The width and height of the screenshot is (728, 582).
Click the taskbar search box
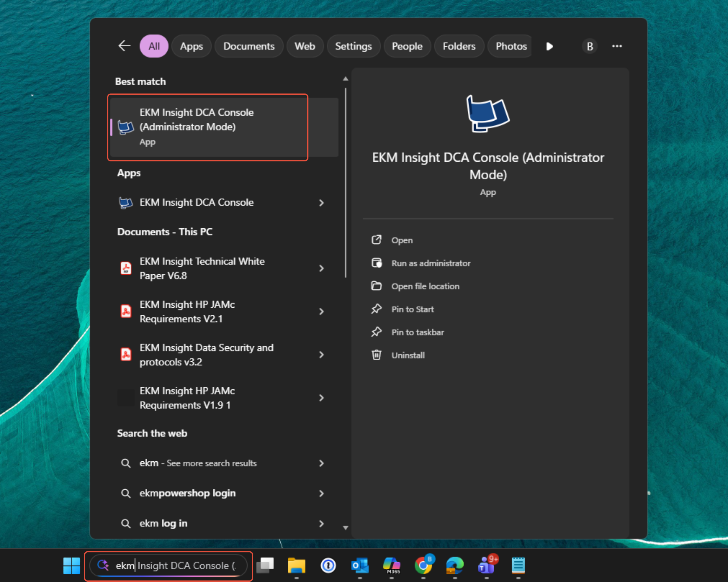coord(169,565)
